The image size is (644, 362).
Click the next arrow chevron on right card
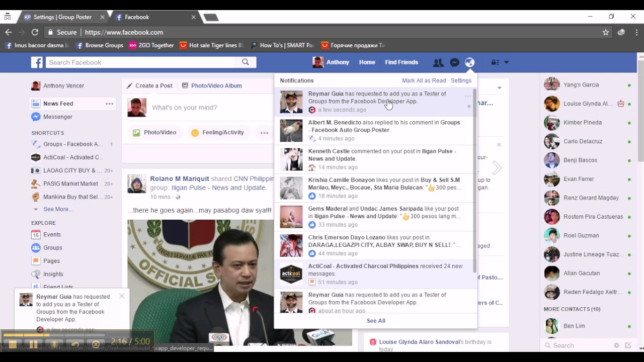[x=497, y=167]
